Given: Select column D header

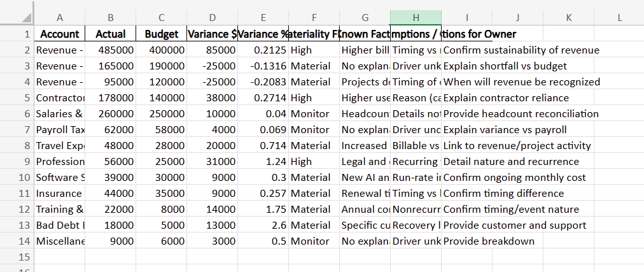Looking at the screenshot, I should pyautogui.click(x=213, y=18).
